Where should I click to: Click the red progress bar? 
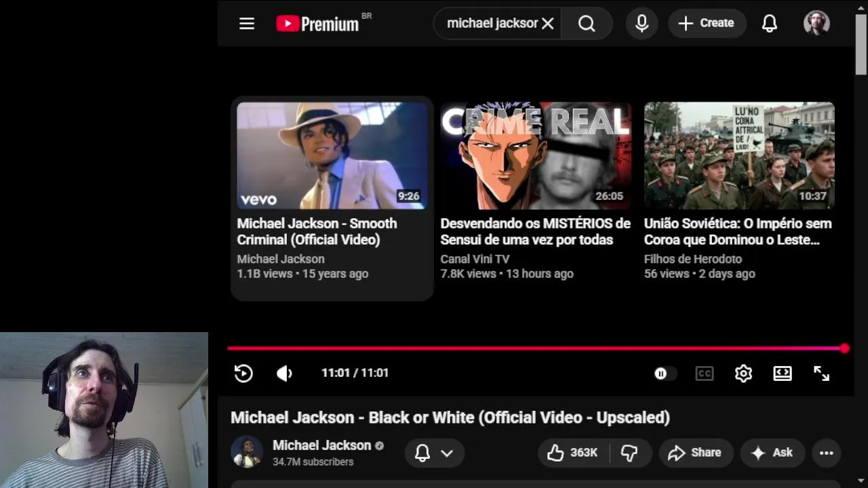point(536,348)
